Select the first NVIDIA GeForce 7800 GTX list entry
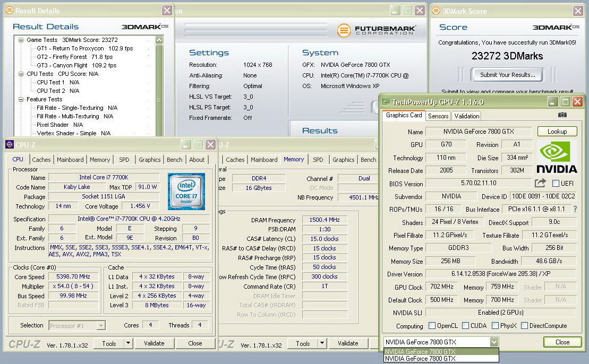 click(x=441, y=352)
